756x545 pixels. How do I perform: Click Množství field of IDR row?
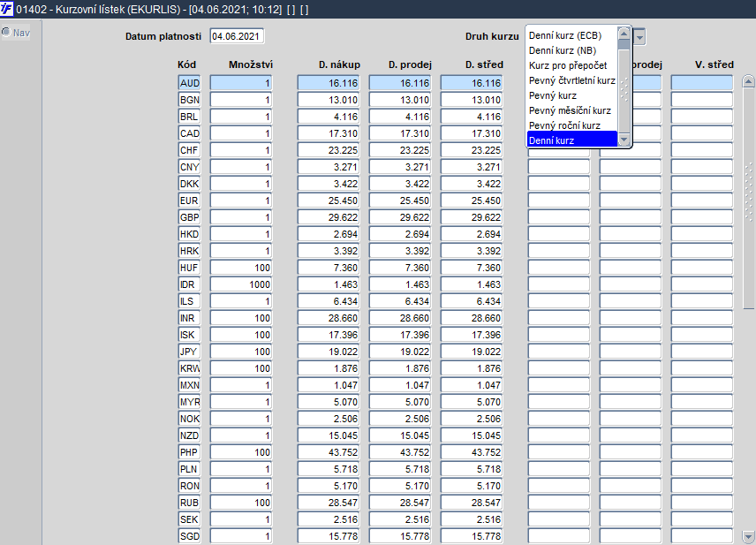(241, 284)
